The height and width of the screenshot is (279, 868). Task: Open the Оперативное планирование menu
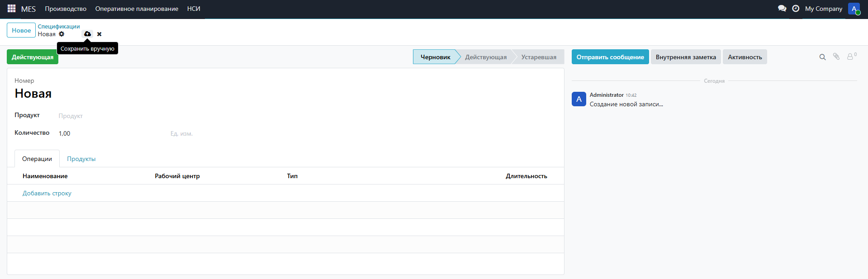click(137, 9)
